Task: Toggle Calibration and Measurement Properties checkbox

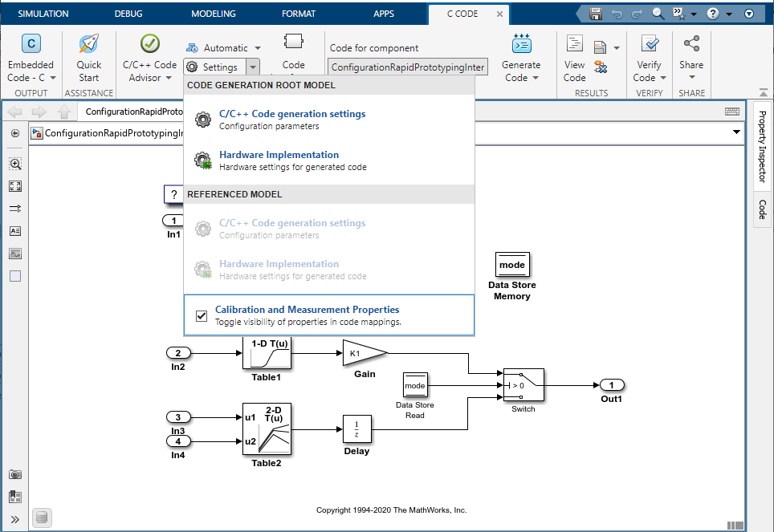Action: click(202, 315)
